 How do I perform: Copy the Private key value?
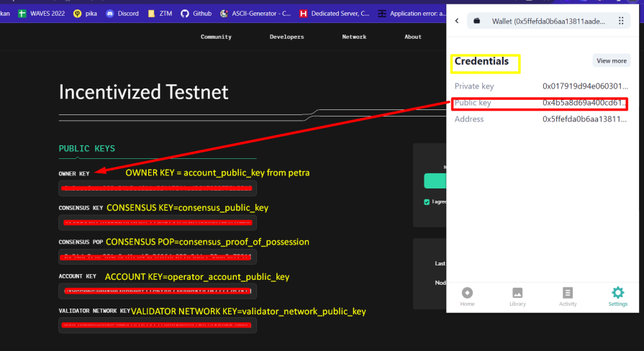(x=584, y=86)
